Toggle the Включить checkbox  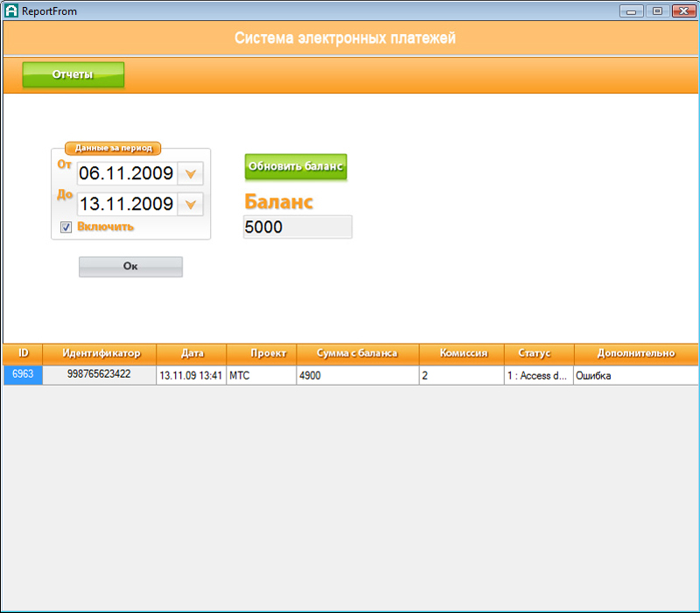pyautogui.click(x=66, y=227)
